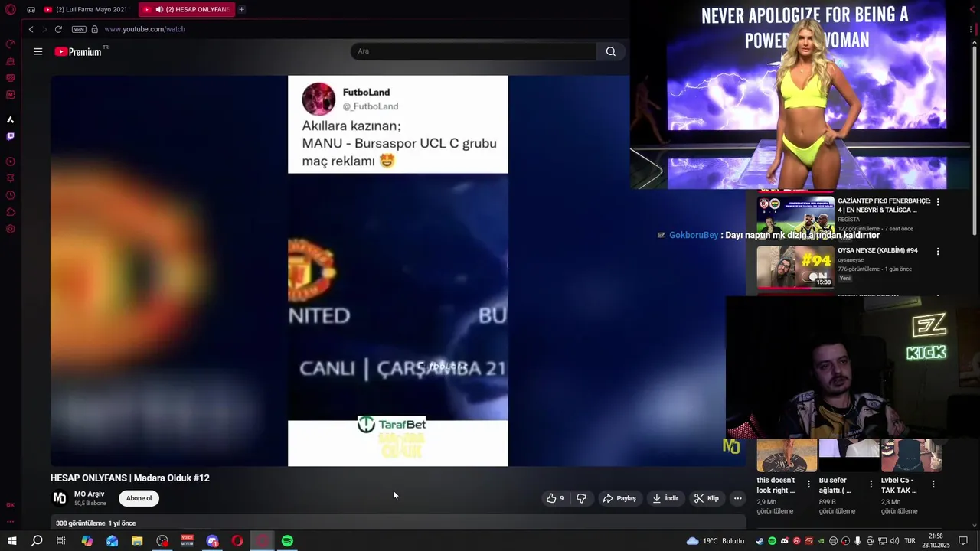Viewport: 980px width, 551px height.
Task: Dislike the video with thumbs down
Action: tap(581, 498)
